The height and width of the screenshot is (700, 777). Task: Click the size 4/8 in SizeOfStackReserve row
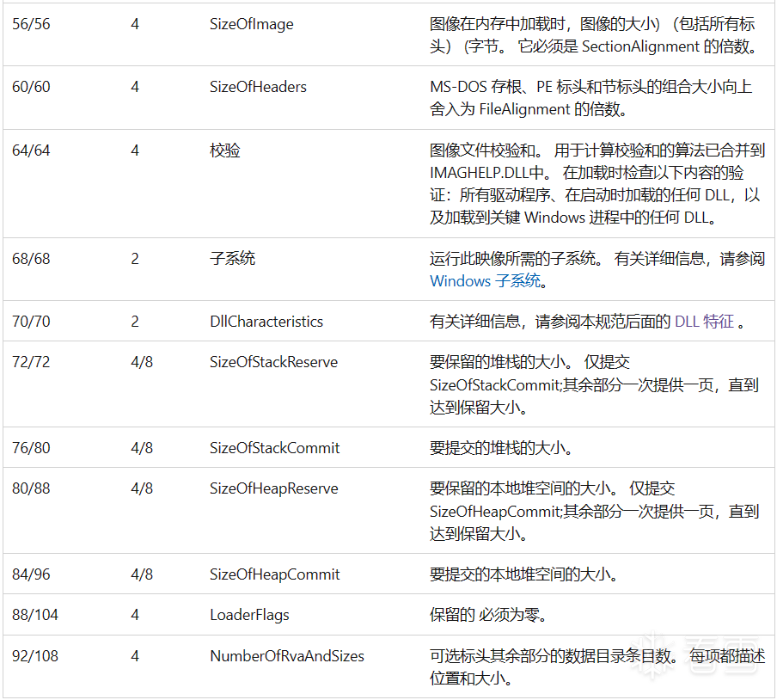142,362
